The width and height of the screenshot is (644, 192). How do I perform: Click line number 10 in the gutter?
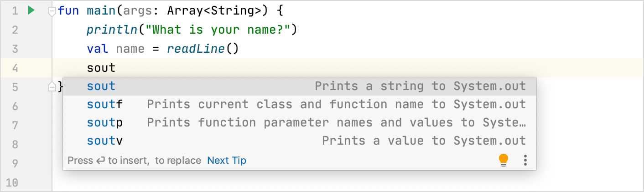pyautogui.click(x=12, y=183)
